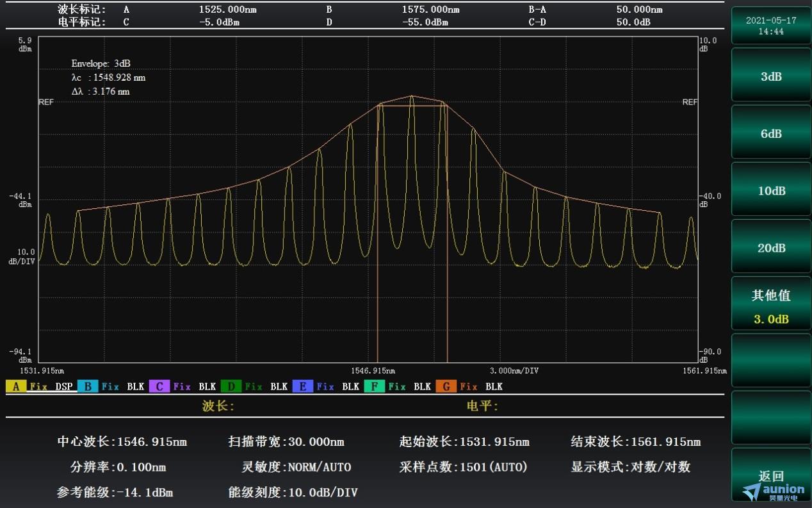Toggle Fix mode on trace G
Screen dimensions: 812x508
(x=469, y=386)
